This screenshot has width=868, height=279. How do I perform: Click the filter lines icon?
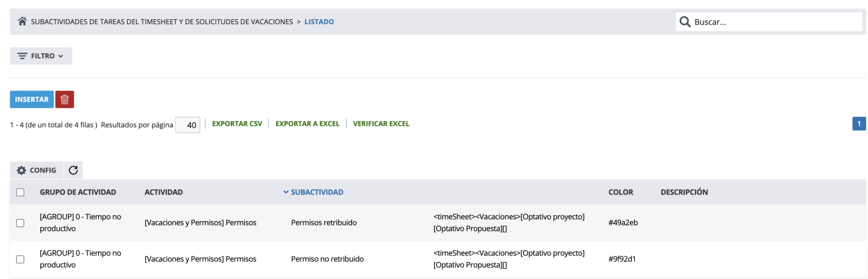pyautogui.click(x=22, y=56)
